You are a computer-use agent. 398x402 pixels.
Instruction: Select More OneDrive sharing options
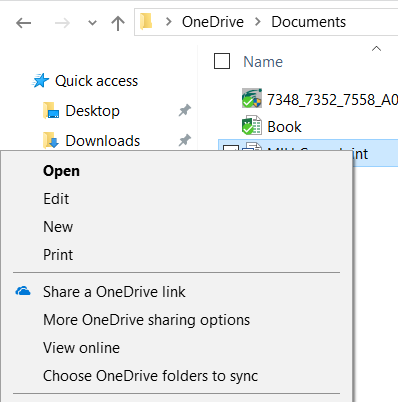(x=146, y=320)
